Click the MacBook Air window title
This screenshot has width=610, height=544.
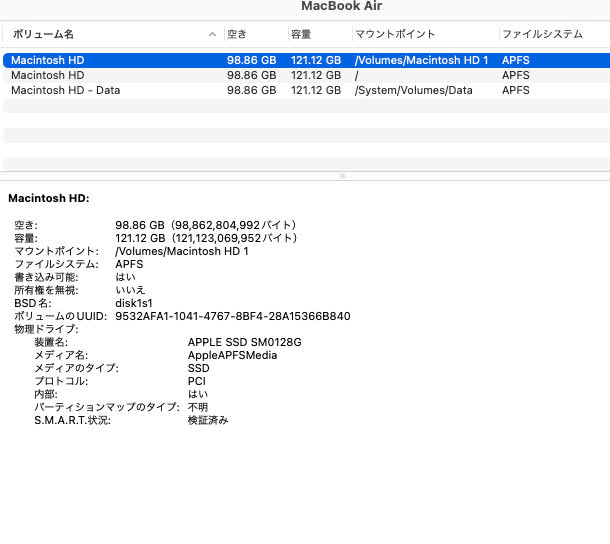coord(341,7)
